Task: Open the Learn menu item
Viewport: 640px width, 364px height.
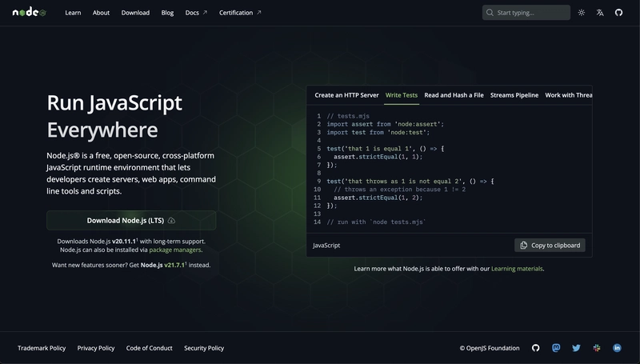Action: [x=73, y=13]
